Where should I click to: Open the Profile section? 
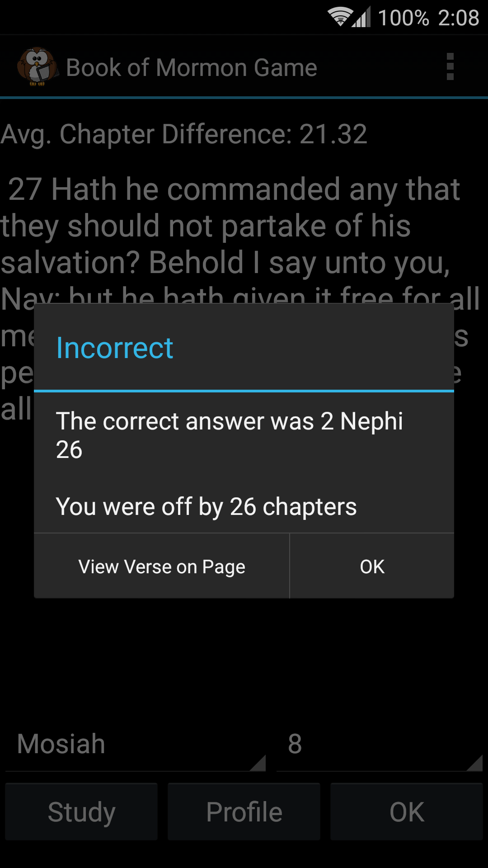(244, 811)
